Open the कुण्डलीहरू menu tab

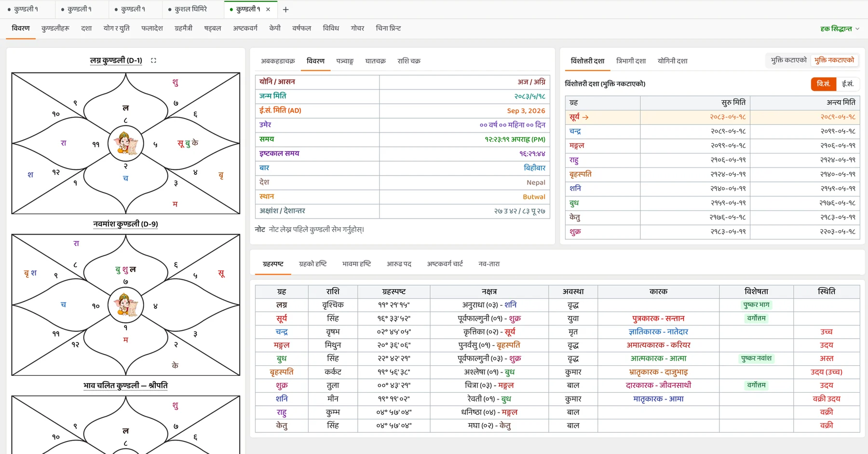55,28
